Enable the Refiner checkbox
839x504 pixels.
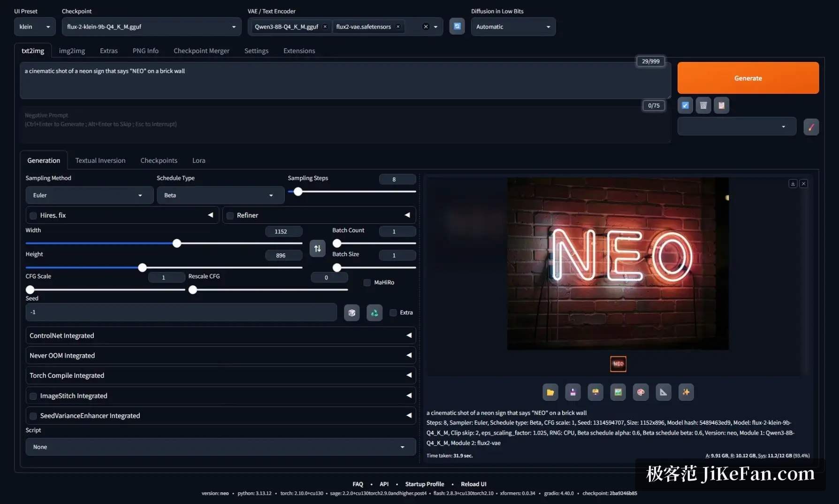pyautogui.click(x=230, y=215)
